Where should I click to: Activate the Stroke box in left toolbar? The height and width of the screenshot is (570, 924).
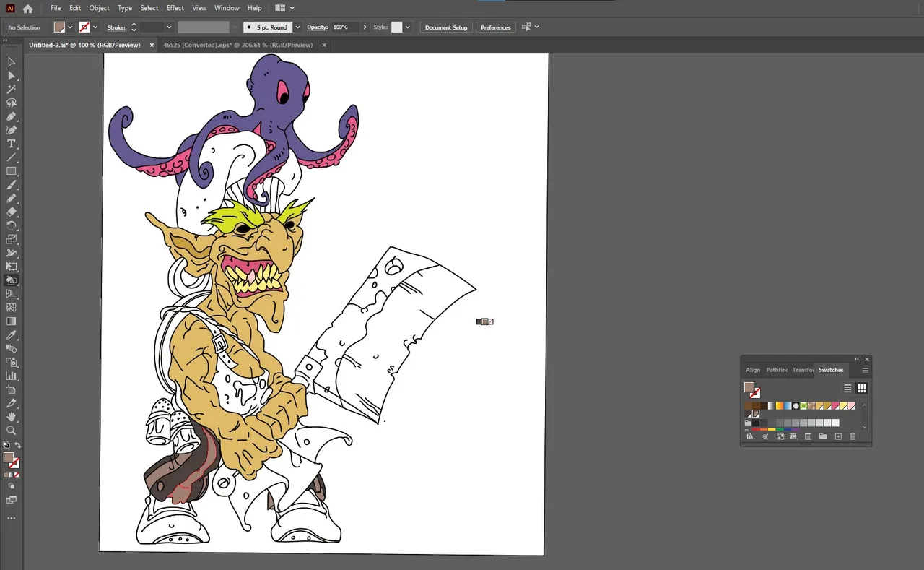[x=14, y=463]
